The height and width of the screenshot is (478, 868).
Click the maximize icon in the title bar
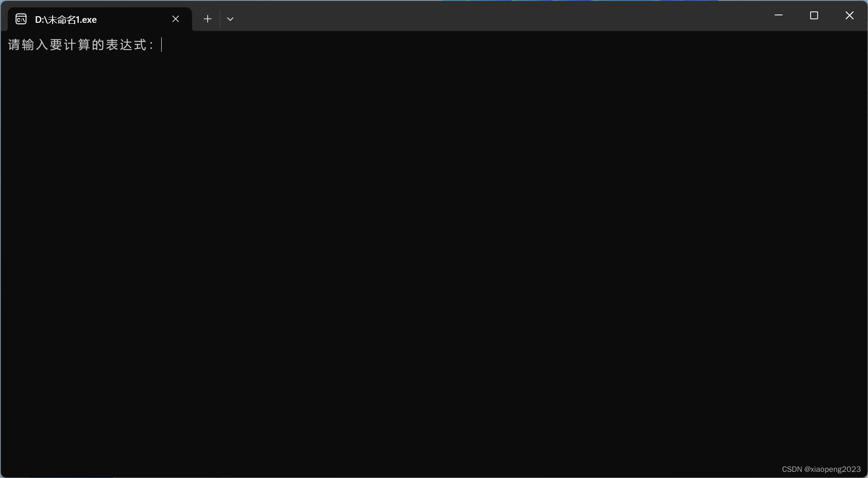click(814, 15)
